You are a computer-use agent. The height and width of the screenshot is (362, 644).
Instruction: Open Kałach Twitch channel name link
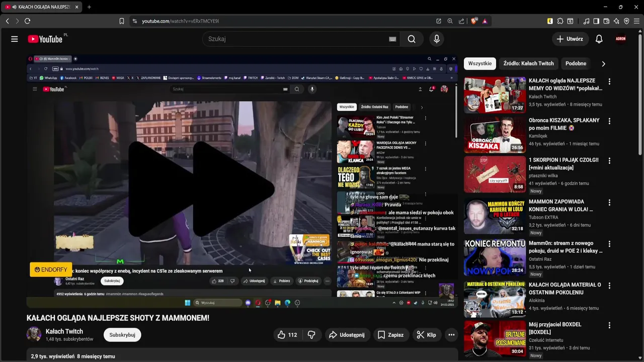pyautogui.click(x=64, y=331)
